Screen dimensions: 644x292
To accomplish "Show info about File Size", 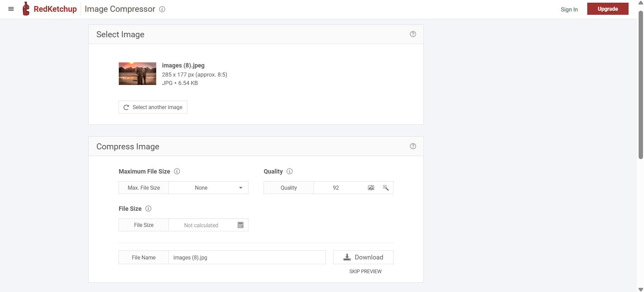I will coord(148,209).
